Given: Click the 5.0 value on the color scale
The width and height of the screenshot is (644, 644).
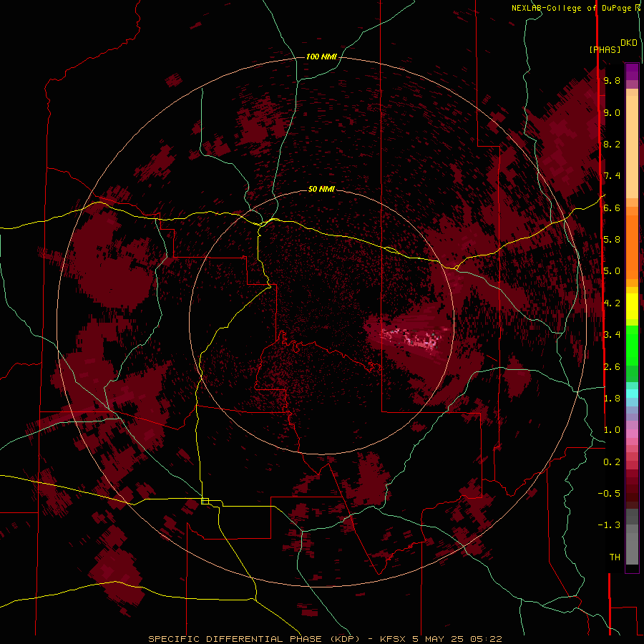Looking at the screenshot, I should (612, 271).
